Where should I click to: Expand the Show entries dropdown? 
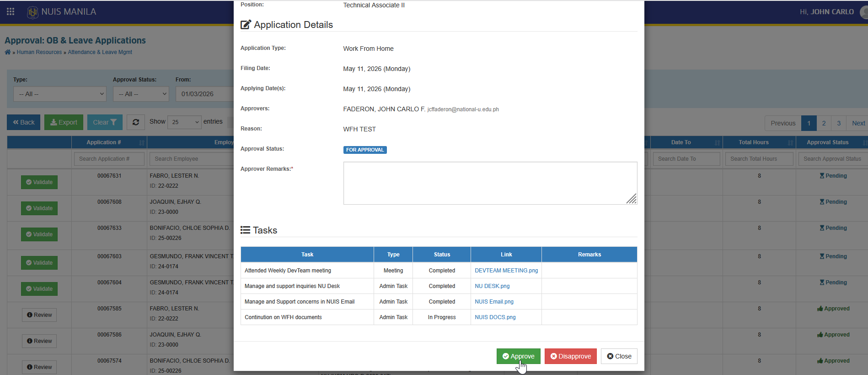(x=184, y=122)
